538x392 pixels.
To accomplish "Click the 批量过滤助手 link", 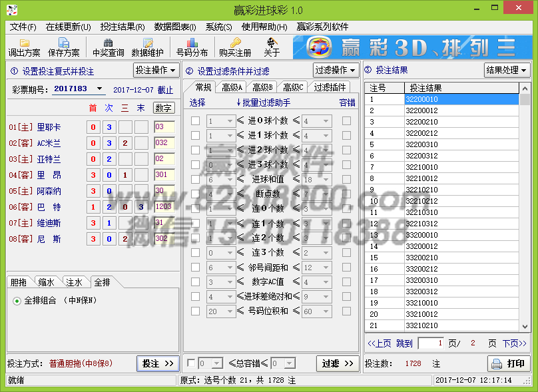I will click(x=263, y=102).
